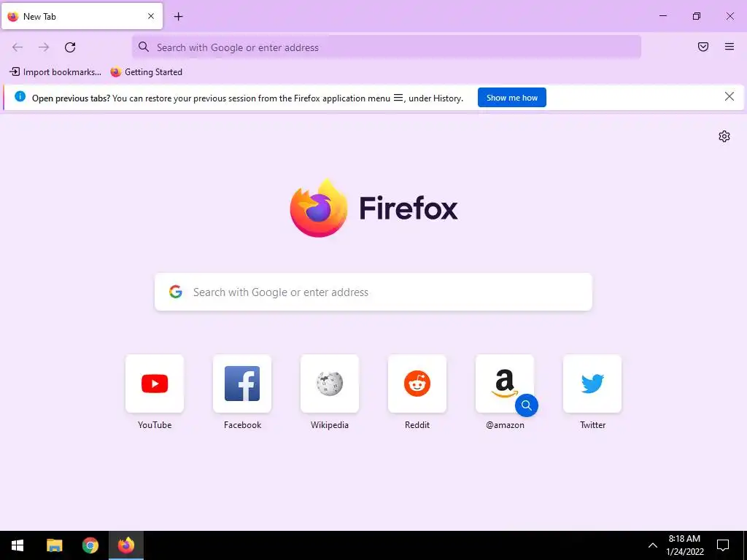The height and width of the screenshot is (560, 747).
Task: Click Show me how button
Action: (x=511, y=98)
